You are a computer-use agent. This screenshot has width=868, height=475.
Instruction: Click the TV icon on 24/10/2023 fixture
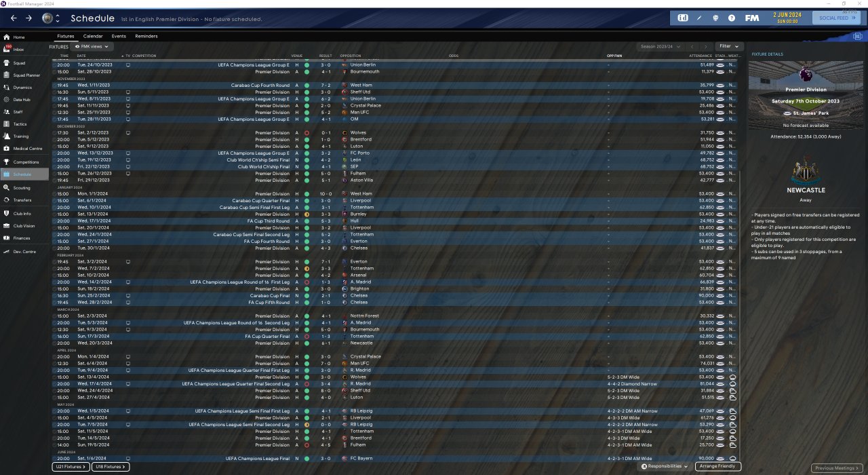128,65
